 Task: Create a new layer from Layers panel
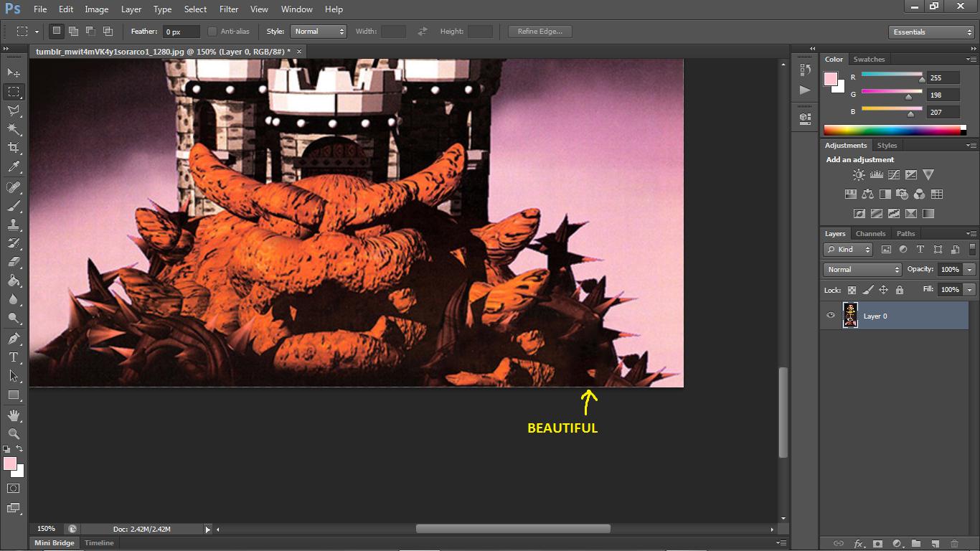pyautogui.click(x=935, y=544)
